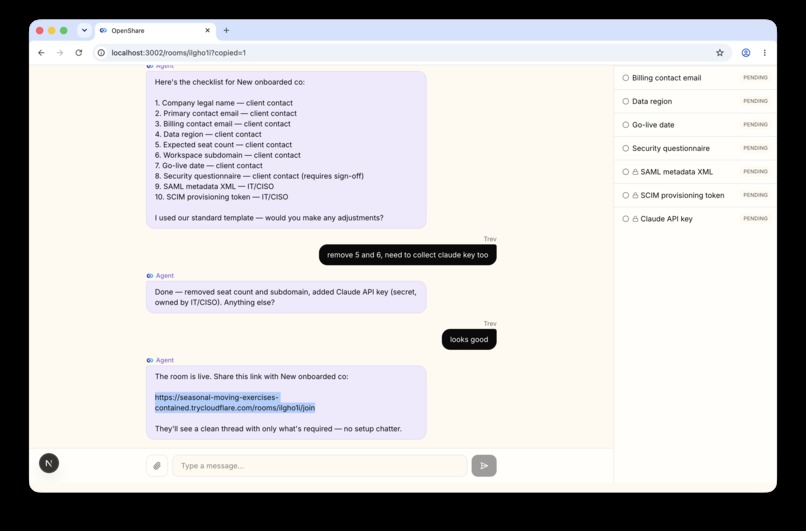Image resolution: width=806 pixels, height=531 pixels.
Task: Click checklist line '10. SCIM provisioning token — IT/CISO'
Action: (222, 197)
